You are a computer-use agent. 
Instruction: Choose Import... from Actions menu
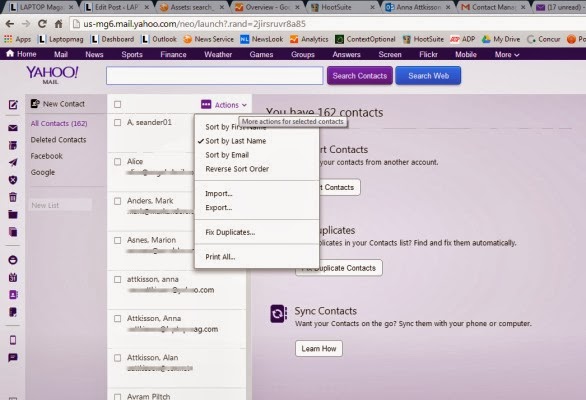click(219, 194)
